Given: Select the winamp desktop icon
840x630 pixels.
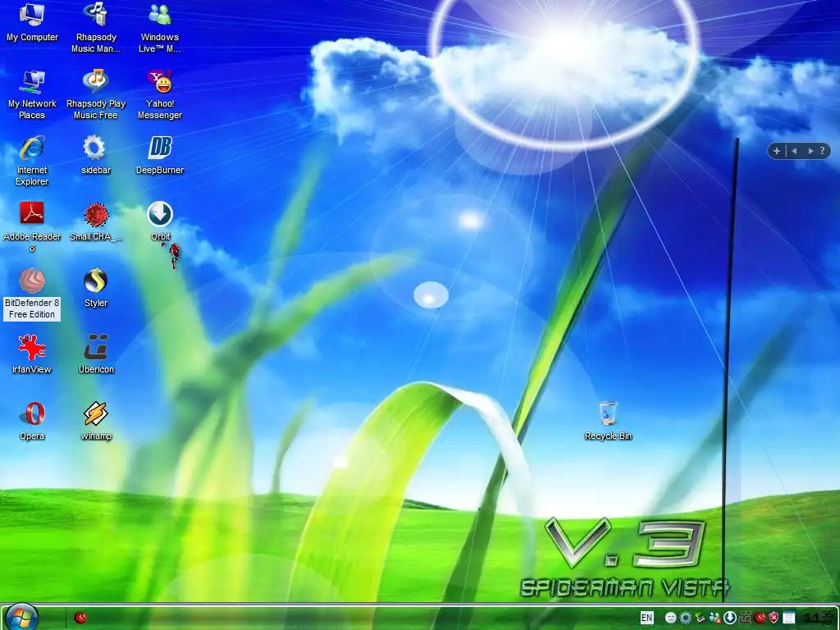Looking at the screenshot, I should click(96, 421).
